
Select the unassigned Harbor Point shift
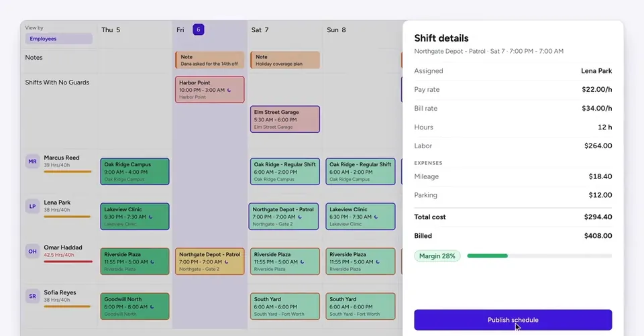click(209, 89)
